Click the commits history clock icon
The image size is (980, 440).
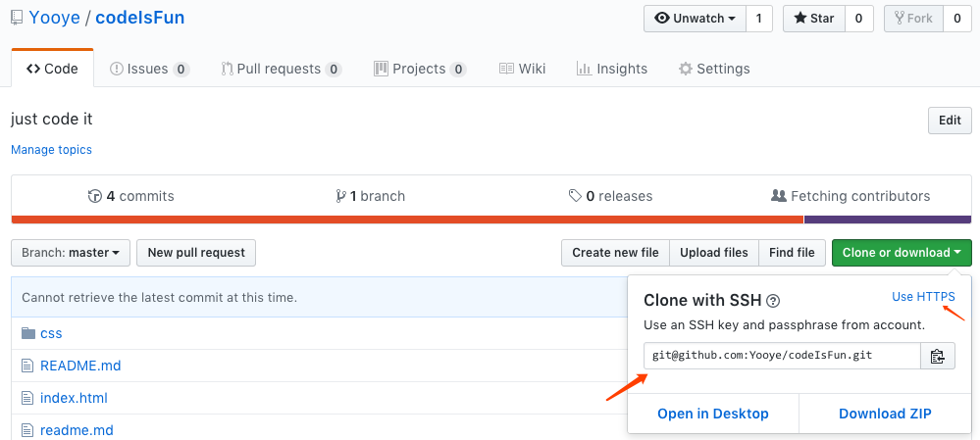tap(95, 196)
